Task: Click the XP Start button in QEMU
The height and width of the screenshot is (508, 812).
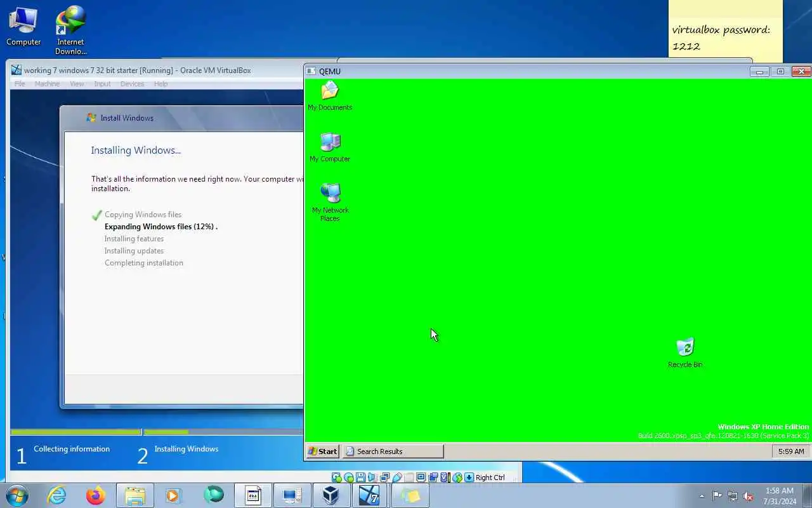Action: tap(322, 451)
